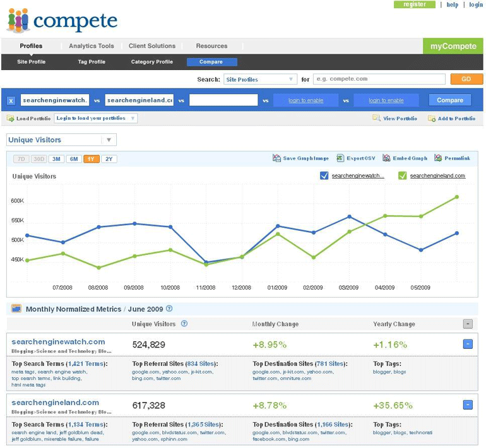The width and height of the screenshot is (486, 448).
Task: Collapse the searchenginewatch.com details row
Action: [468, 344]
